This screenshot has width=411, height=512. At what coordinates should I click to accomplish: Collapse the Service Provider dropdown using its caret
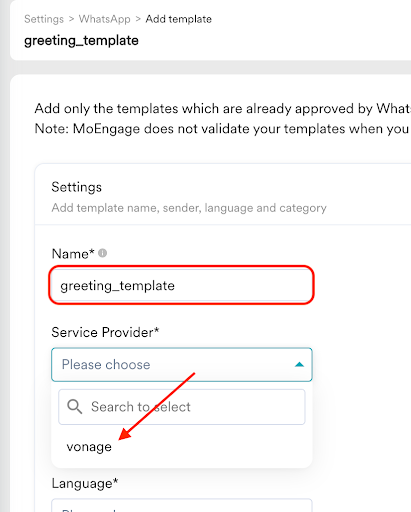point(299,364)
